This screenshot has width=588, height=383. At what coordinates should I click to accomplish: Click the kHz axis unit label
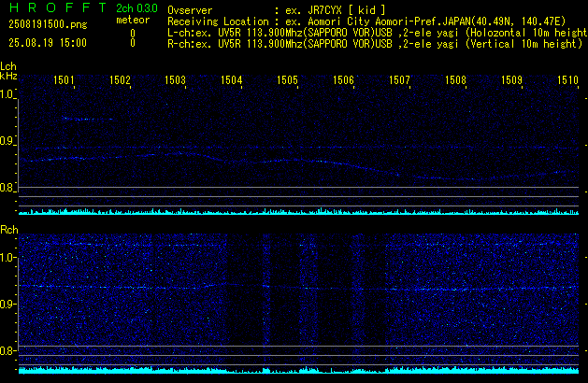pos(8,76)
